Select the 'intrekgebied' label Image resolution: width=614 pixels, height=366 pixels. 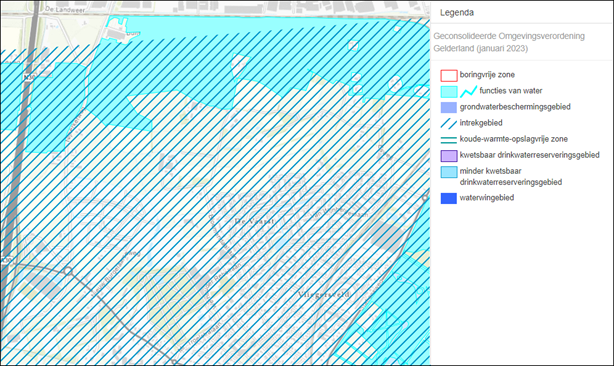click(x=481, y=123)
